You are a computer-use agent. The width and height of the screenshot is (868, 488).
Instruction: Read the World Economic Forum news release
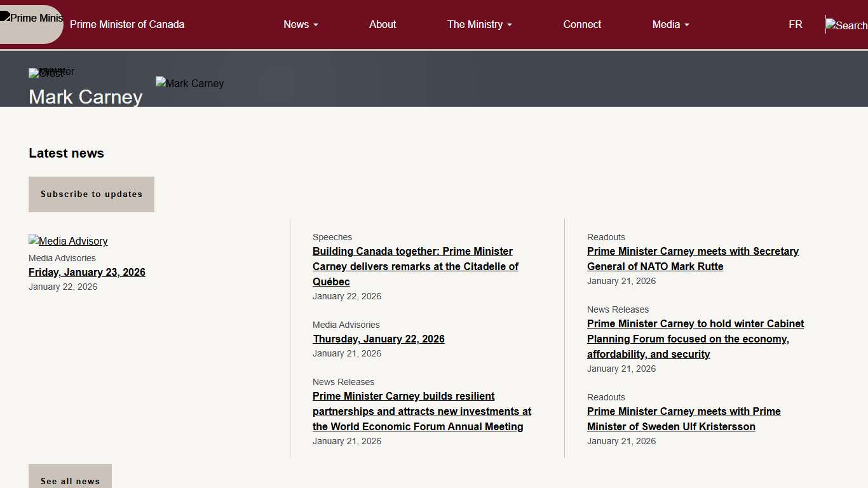422,411
